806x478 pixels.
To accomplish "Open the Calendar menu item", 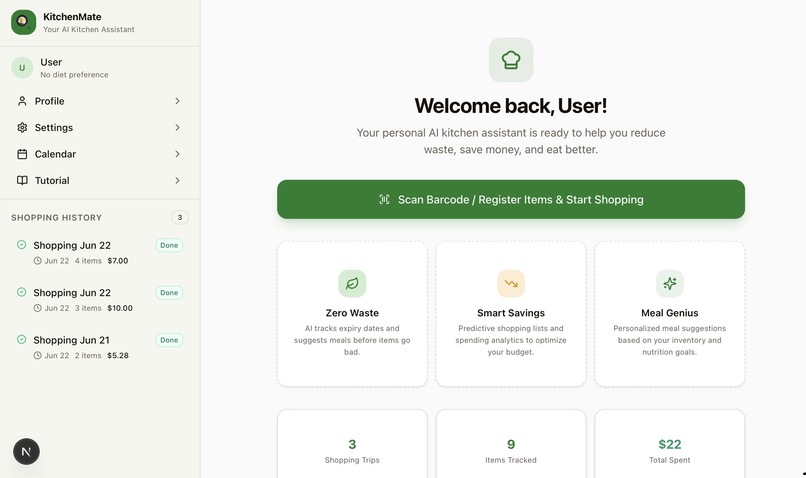I will [x=100, y=154].
